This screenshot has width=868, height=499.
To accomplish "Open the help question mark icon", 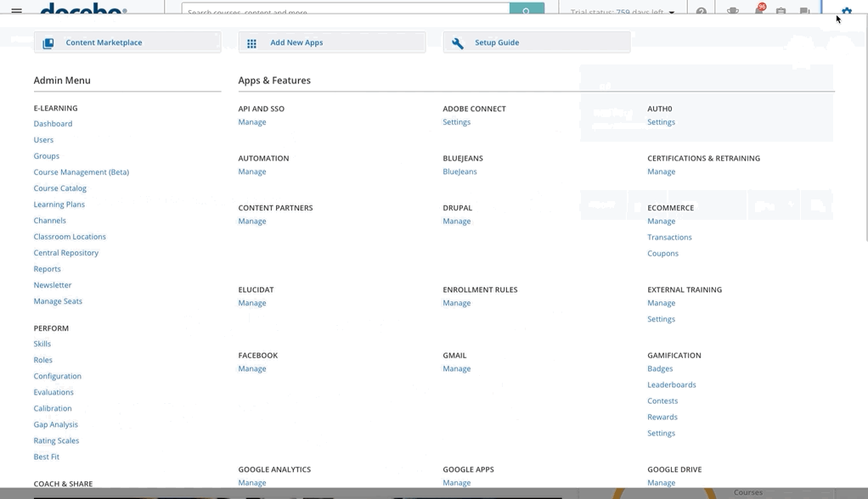I will (x=702, y=10).
